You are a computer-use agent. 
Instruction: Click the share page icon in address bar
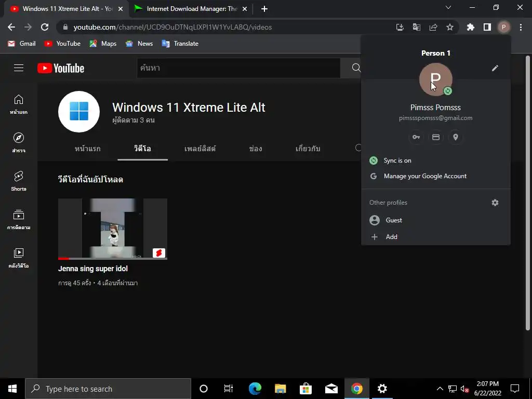pyautogui.click(x=433, y=27)
